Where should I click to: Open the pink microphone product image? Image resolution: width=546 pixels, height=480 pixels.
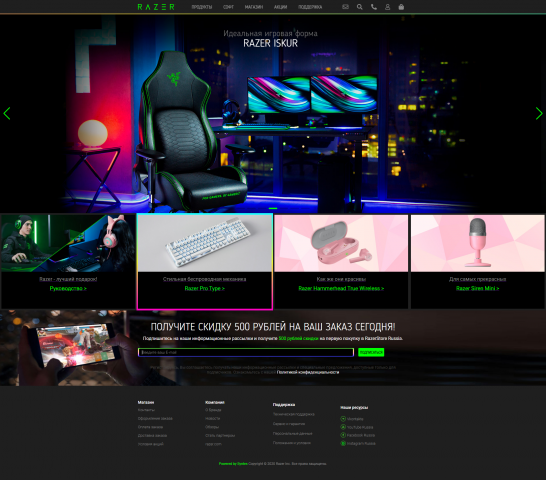(478, 243)
